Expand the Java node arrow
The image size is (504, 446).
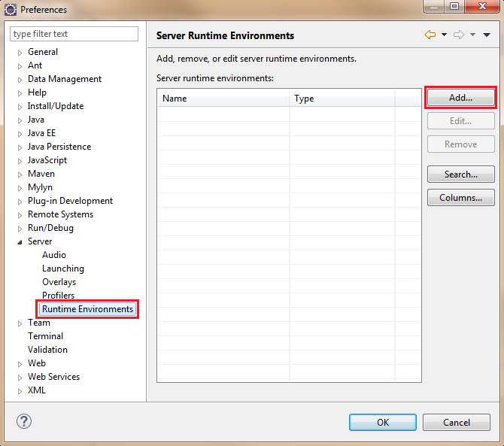point(20,120)
